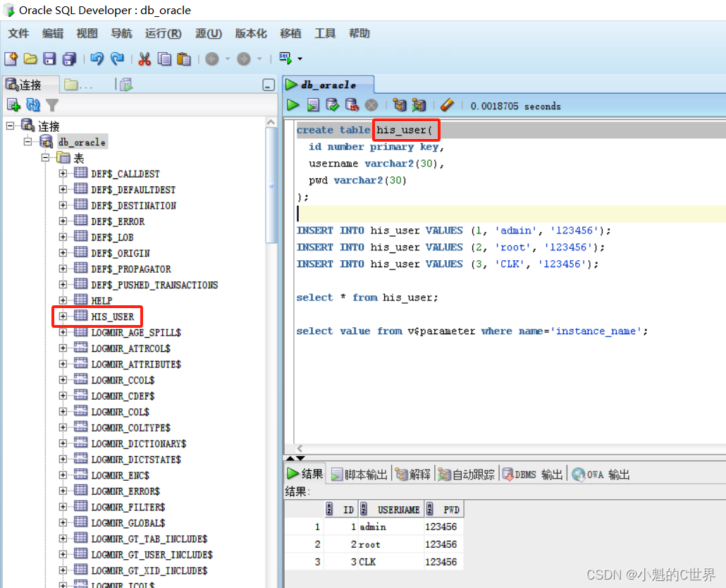Image resolution: width=726 pixels, height=588 pixels.
Task: Refresh connections using the refresh icon
Action: click(x=31, y=104)
